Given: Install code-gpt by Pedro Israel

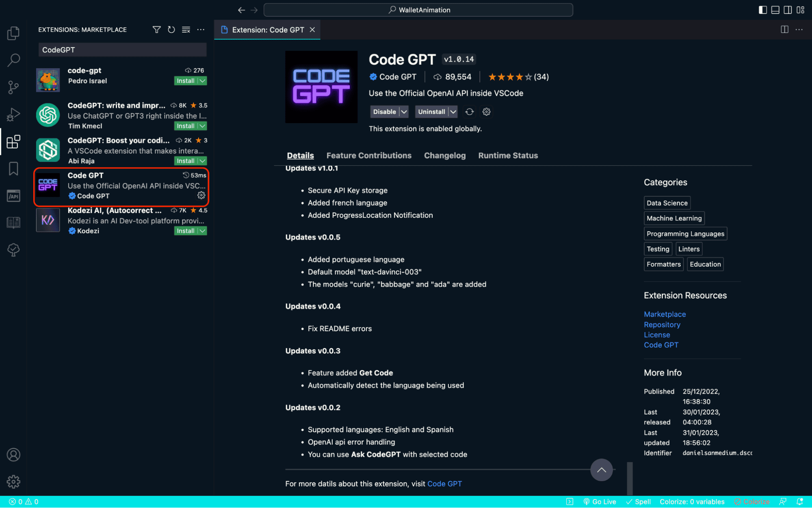Looking at the screenshot, I should pos(186,81).
